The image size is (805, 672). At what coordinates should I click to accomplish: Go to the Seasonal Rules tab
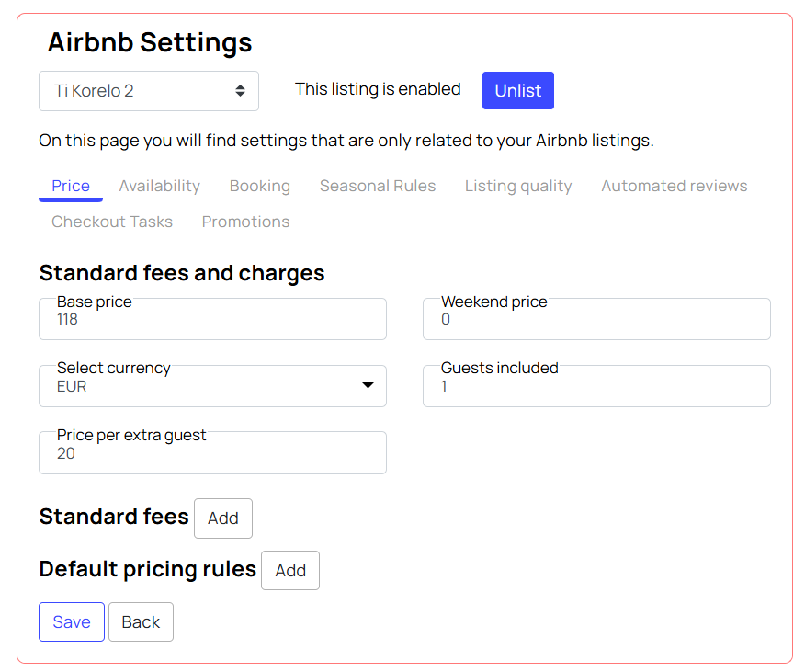click(x=378, y=186)
